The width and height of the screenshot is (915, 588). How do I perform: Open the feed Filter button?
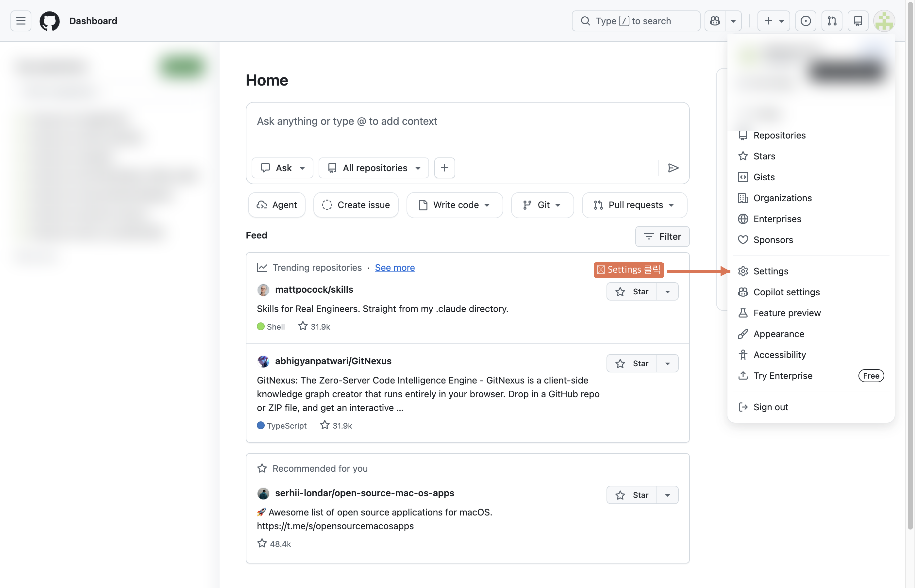point(663,237)
